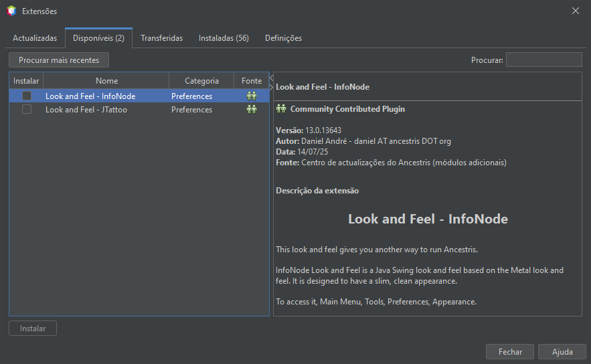Screen dimensions: 591x364
Task: Tick install checkbox for Look and Feel - InfoNode
Action: point(27,96)
